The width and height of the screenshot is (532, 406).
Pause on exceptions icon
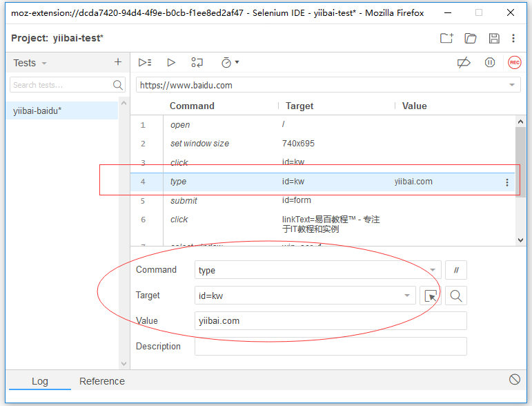(490, 62)
